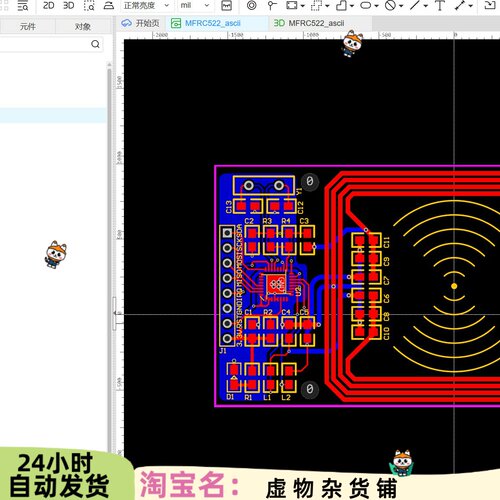Click the bottom mounting hole near L2

coord(310,389)
